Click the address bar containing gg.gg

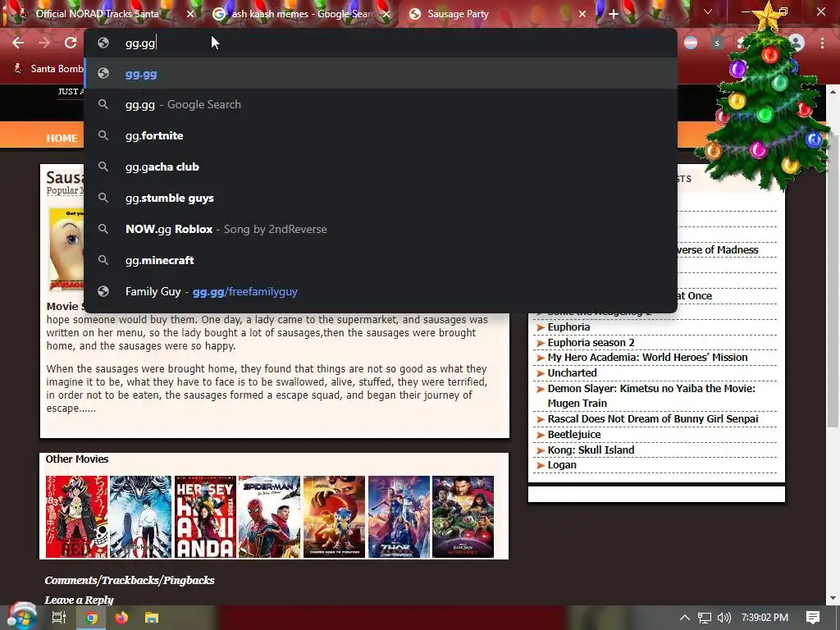(381, 43)
